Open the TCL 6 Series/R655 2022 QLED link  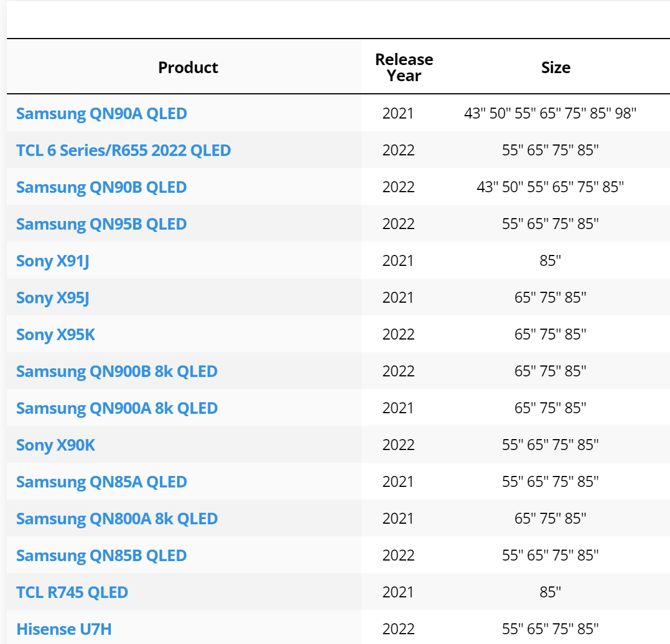(124, 150)
